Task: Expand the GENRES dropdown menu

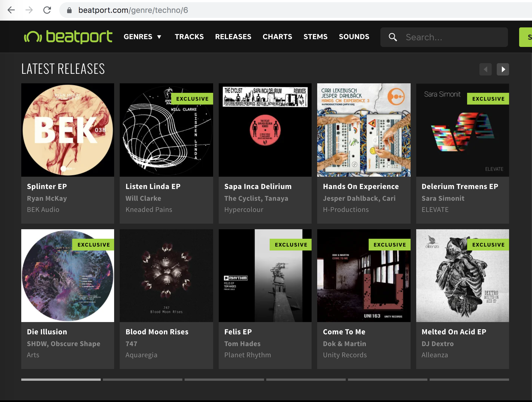Action: coord(143,37)
